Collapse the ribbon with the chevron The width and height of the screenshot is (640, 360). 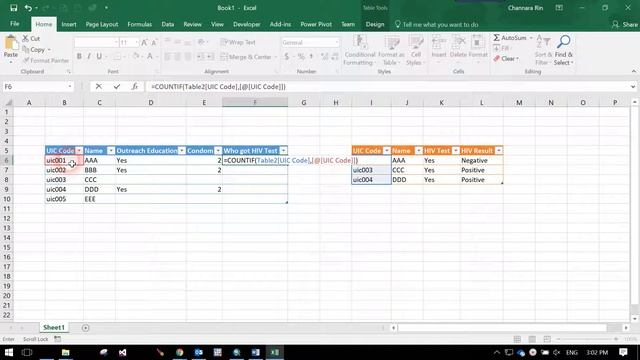tap(633, 71)
